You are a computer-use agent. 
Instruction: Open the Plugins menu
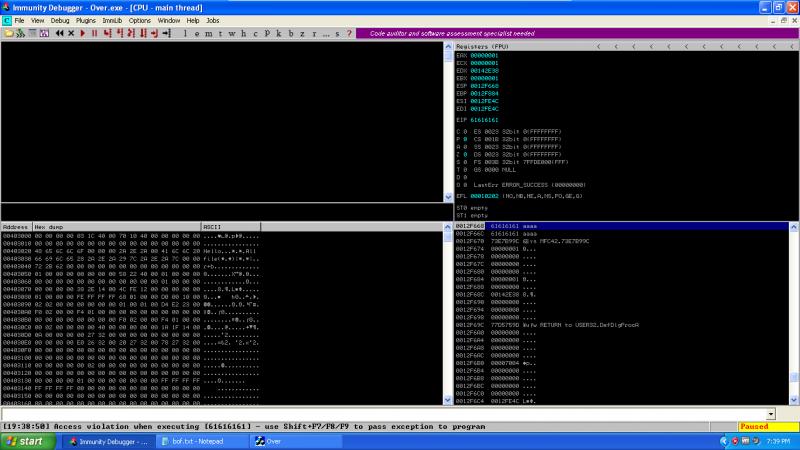click(x=86, y=20)
